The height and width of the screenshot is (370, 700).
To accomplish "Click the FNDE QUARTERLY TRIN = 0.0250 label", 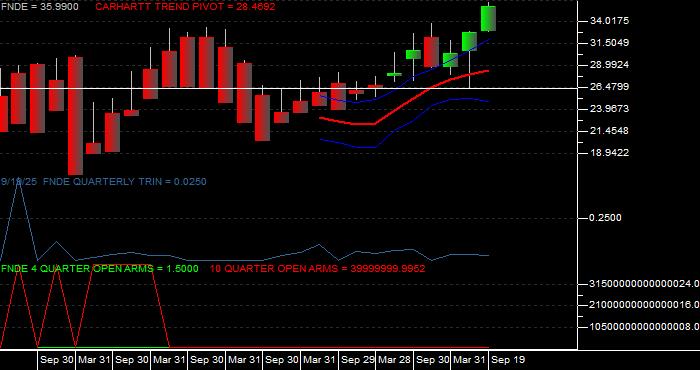I will coord(125,182).
